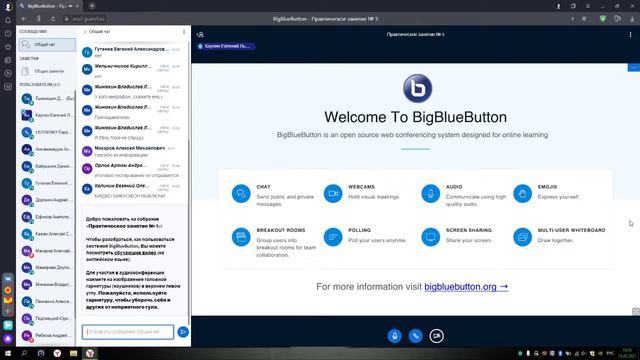
Task: Open sidebar video play icon
Action: pyautogui.click(x=8, y=73)
